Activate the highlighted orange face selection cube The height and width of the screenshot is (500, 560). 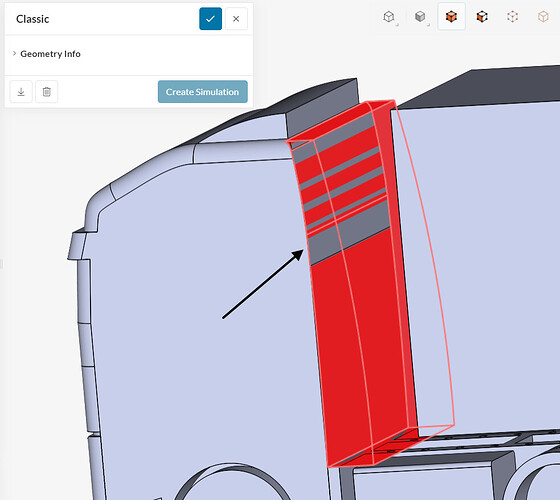pyautogui.click(x=451, y=16)
